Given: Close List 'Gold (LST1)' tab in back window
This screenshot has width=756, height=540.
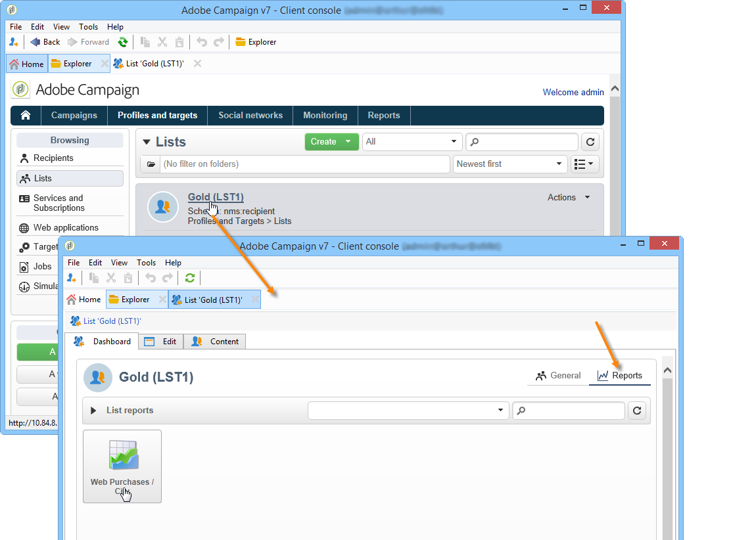Looking at the screenshot, I should pyautogui.click(x=197, y=64).
